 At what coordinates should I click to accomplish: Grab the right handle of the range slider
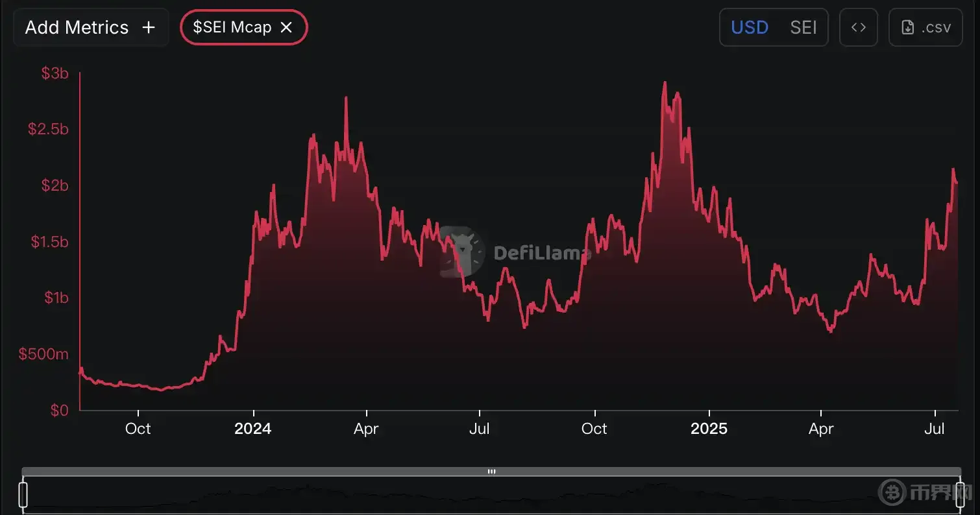[x=960, y=494]
